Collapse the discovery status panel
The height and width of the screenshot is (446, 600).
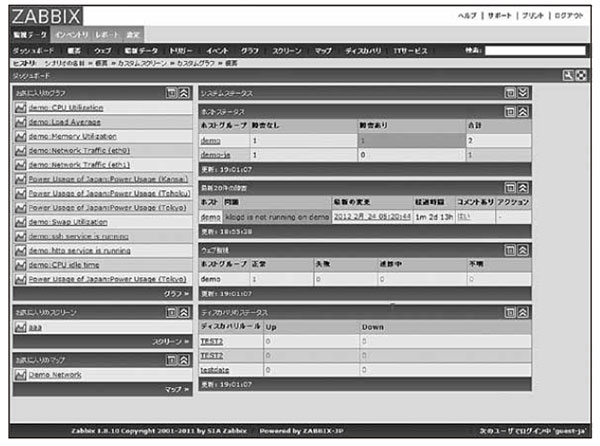coord(523,313)
